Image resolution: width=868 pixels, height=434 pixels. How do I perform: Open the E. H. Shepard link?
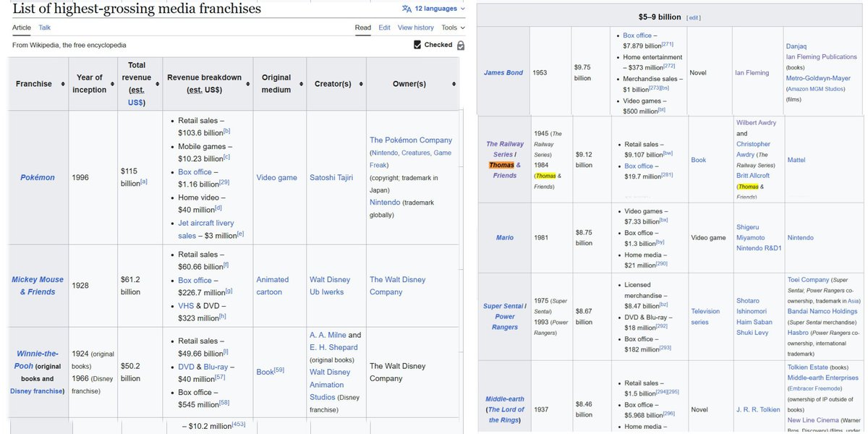[335, 348]
